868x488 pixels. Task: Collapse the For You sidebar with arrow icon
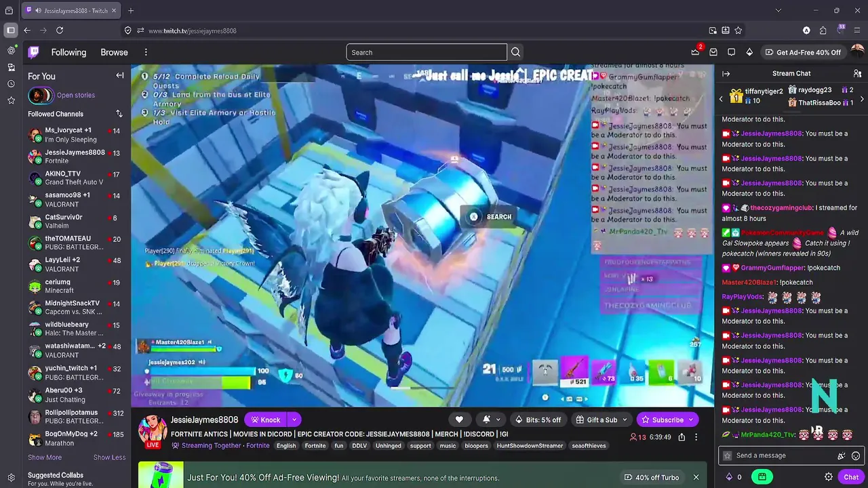(x=120, y=76)
